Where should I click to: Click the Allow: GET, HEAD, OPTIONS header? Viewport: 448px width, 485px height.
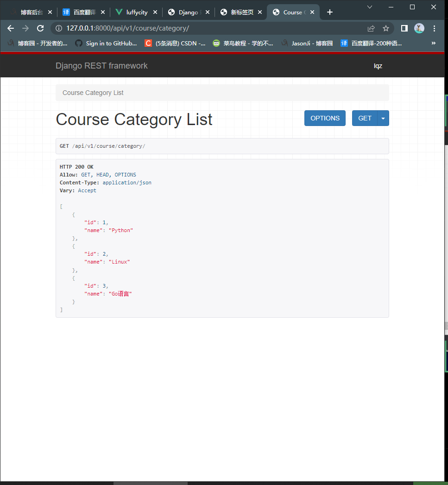[98, 175]
